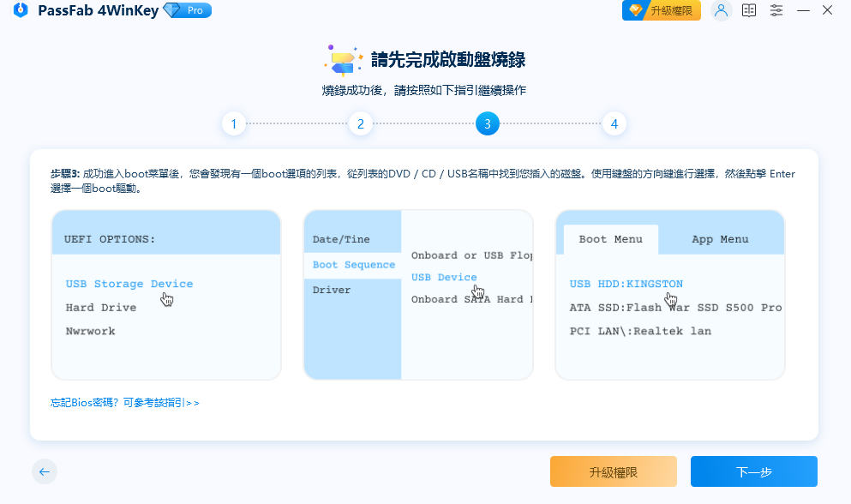Click the Pro diamond badge
Screen dimensions: 851x504
pos(187,10)
